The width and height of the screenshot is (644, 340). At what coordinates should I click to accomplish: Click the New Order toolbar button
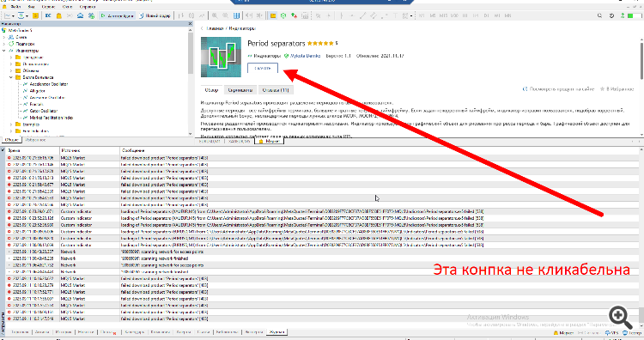pos(155,15)
